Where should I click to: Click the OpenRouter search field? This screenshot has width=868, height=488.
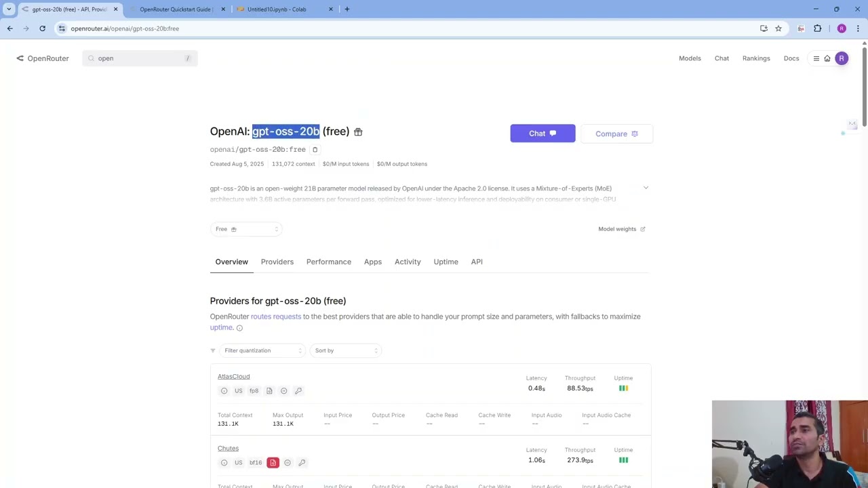140,58
